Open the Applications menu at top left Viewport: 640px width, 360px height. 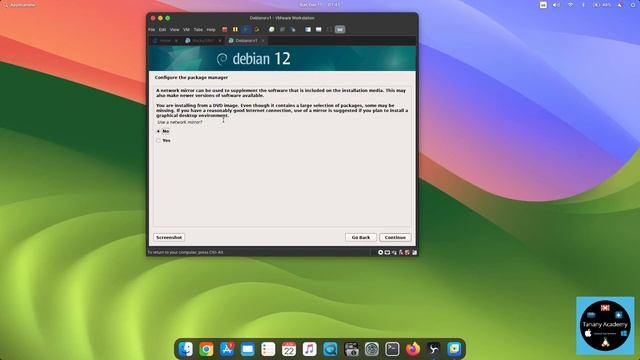(20, 5)
